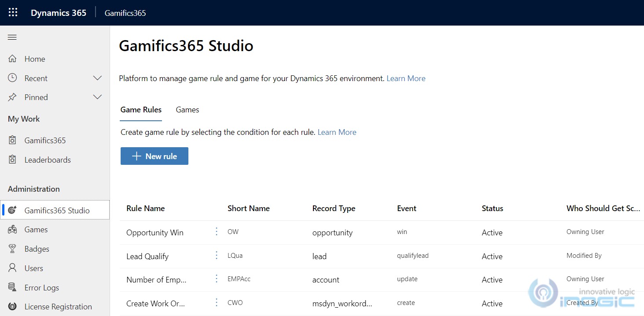Sort by Record Type column header

334,208
